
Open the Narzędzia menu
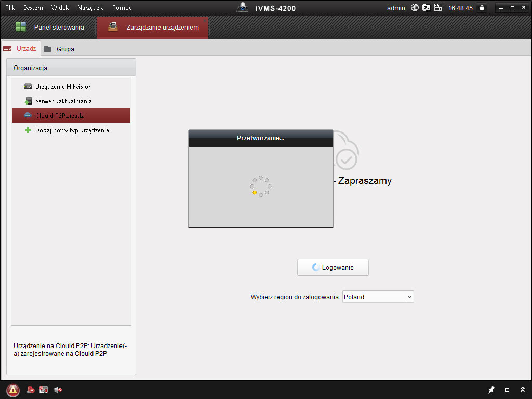(90, 8)
